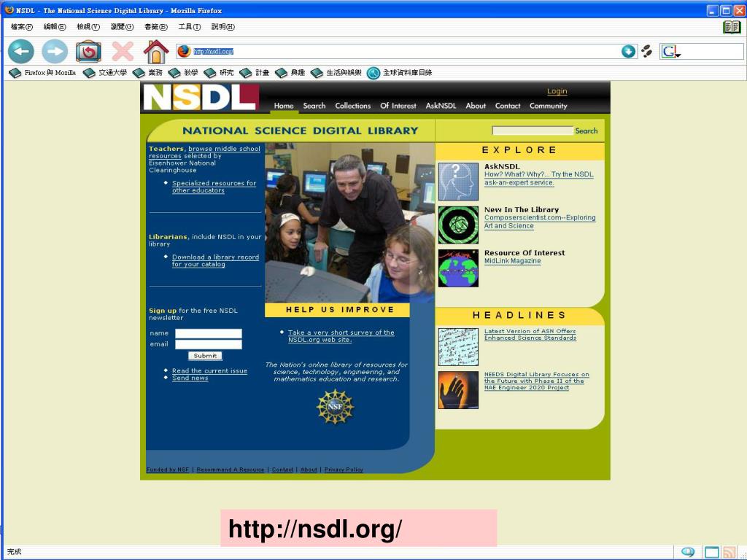Open the 書籤 (Bookmarks) menu
This screenshot has width=747, height=560.
(156, 27)
